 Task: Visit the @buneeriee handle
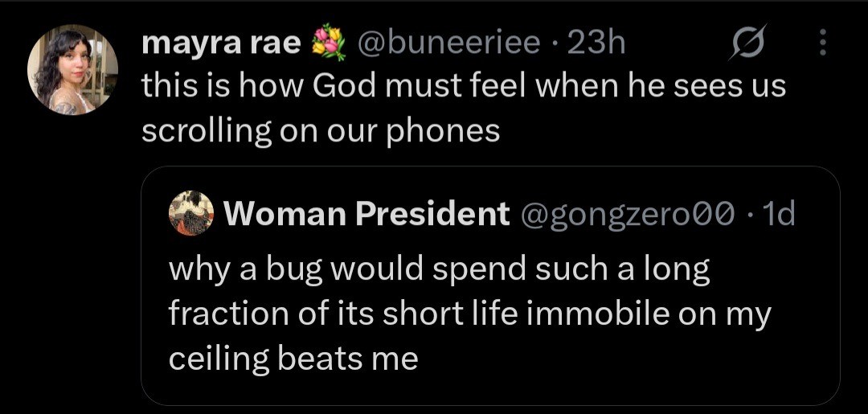pyautogui.click(x=448, y=43)
